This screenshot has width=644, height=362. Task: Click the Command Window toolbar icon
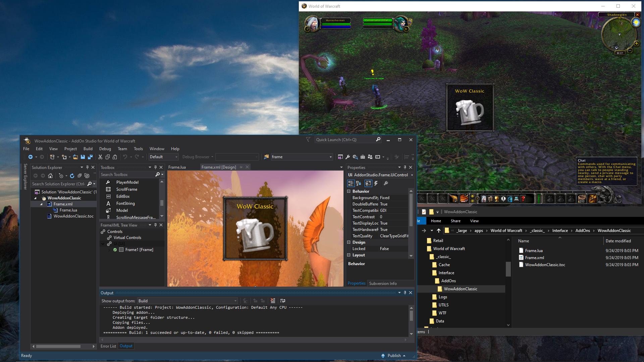tap(378, 157)
